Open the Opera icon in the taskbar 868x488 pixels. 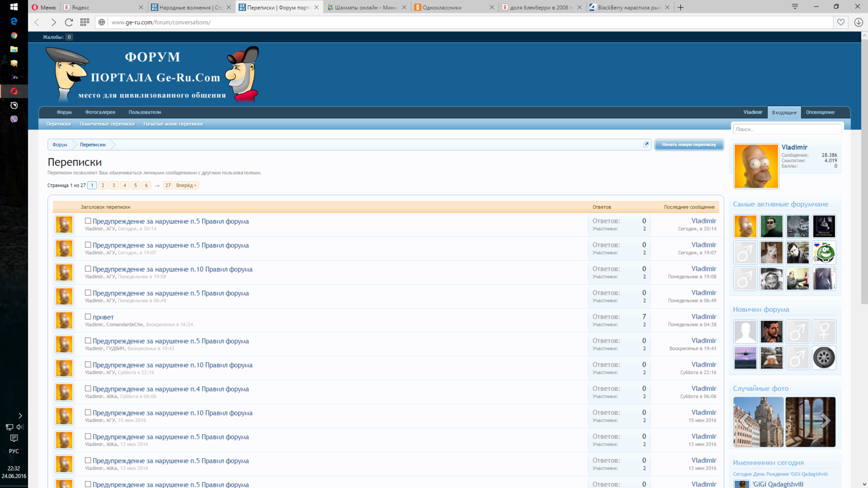14,91
